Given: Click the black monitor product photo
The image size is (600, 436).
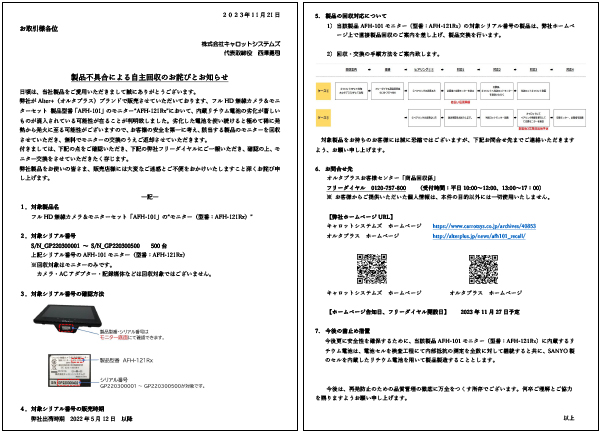Looking at the screenshot, I should (67, 317).
